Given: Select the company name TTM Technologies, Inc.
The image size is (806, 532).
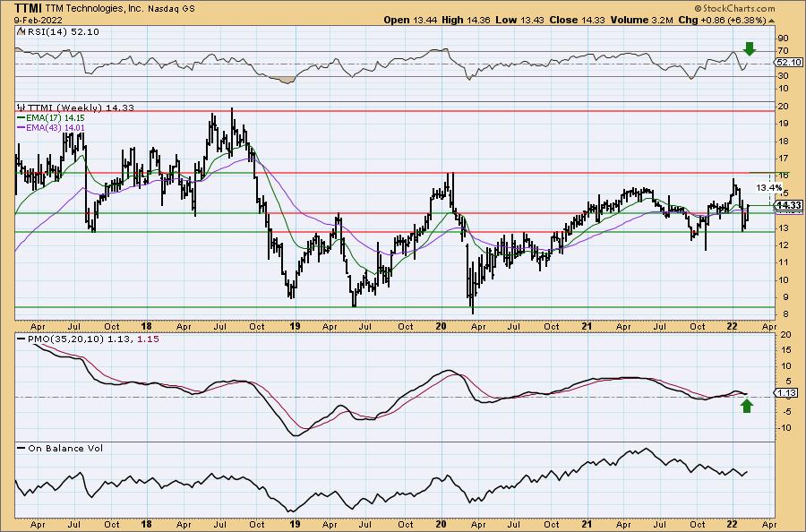Looking at the screenshot, I should click(96, 9).
